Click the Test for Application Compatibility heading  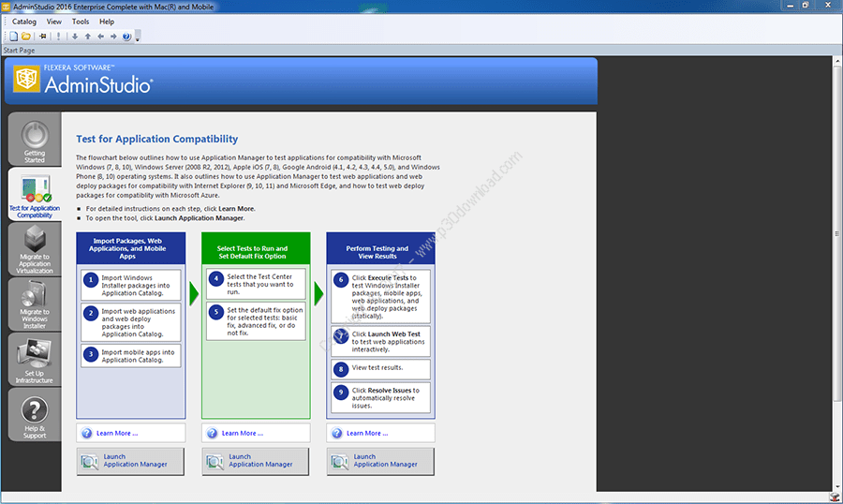point(157,139)
